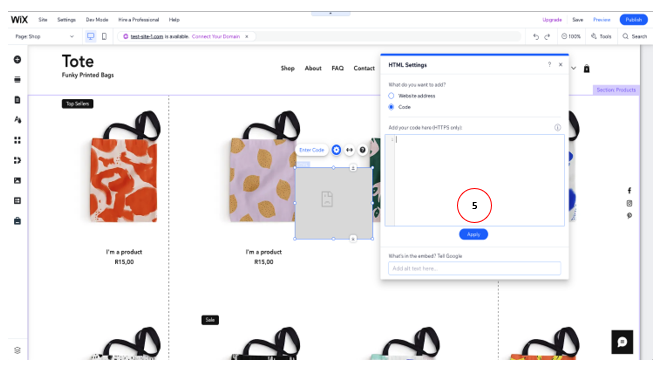Open the Settings menu

[66, 20]
